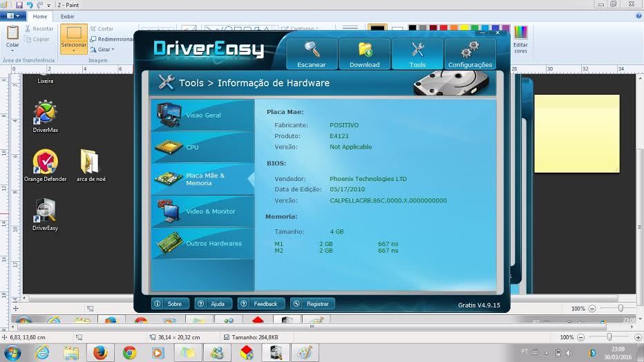
Task: Click the Windows Start button
Action: 12,352
